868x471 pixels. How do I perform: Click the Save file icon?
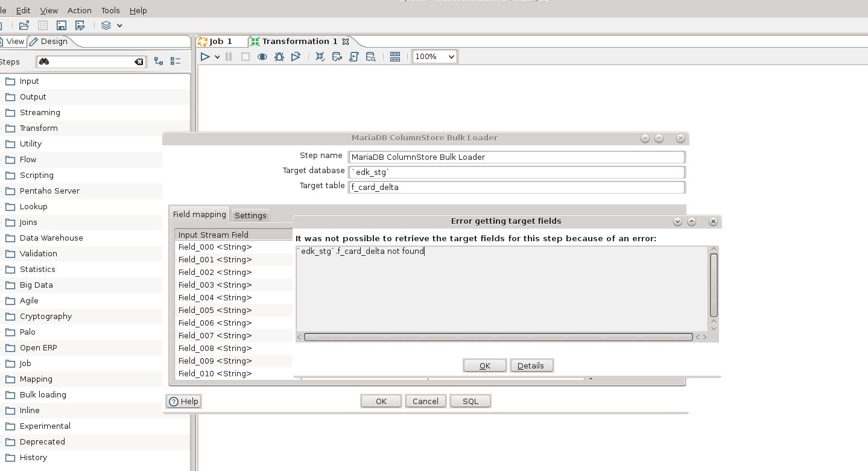[x=62, y=25]
